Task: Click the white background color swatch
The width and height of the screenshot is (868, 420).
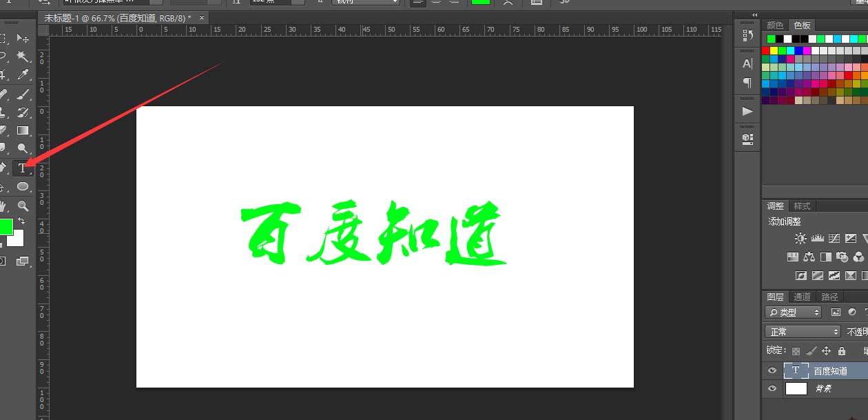Action: point(15,238)
